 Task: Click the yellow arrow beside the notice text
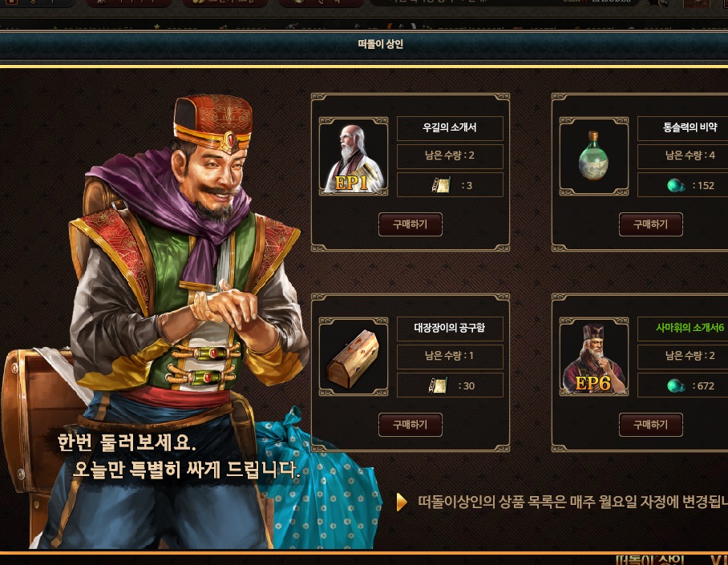tap(402, 502)
